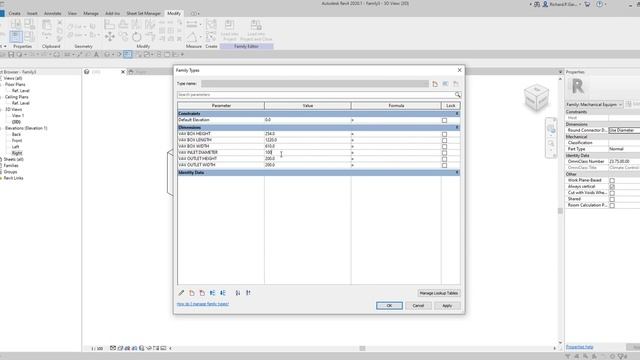Toggle lock checkbox for Default Elevation
Image resolution: width=640 pixels, height=360 pixels.
tap(444, 120)
